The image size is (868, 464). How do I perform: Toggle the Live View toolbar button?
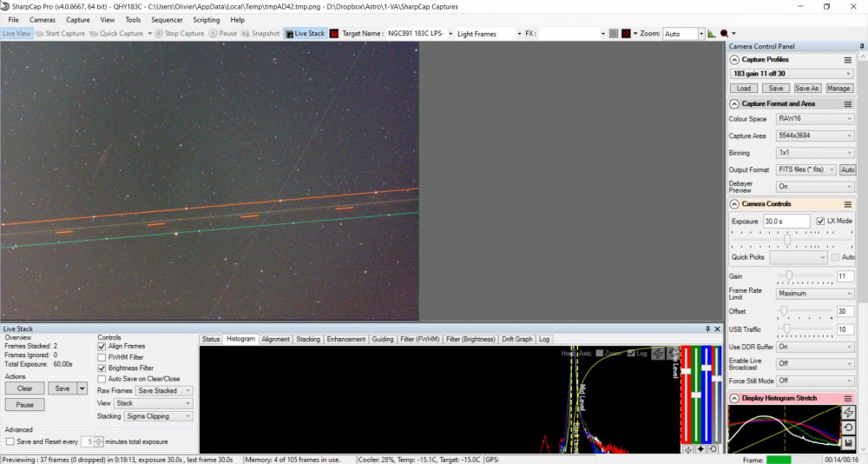pyautogui.click(x=16, y=33)
